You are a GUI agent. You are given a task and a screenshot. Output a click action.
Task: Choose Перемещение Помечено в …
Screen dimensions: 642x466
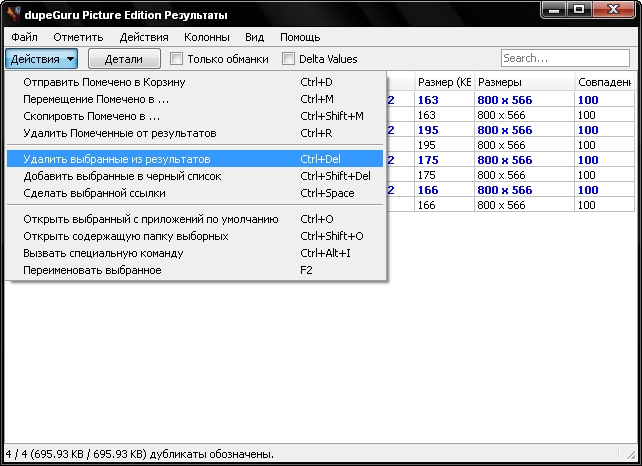[195, 100]
